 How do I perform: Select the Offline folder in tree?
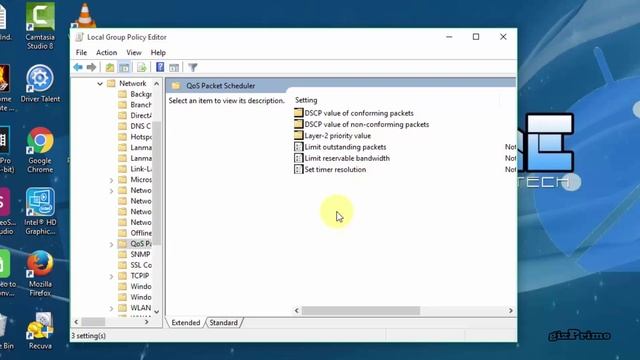tap(135, 233)
